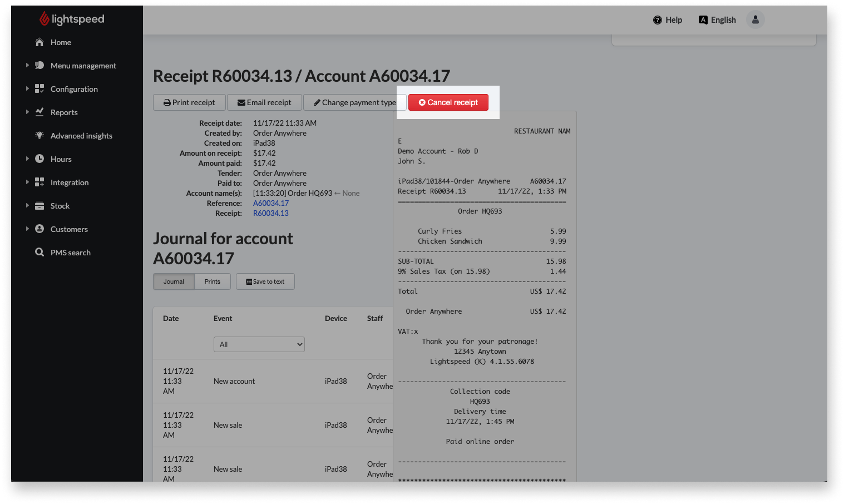This screenshot has width=844, height=504.
Task: Click the printer icon on Print receipt
Action: coord(167,103)
